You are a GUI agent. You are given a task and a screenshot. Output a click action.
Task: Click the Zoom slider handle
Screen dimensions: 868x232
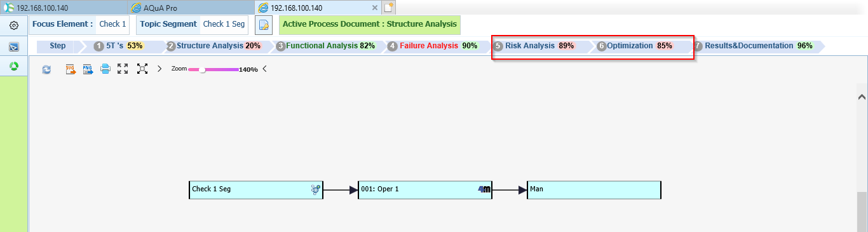202,69
